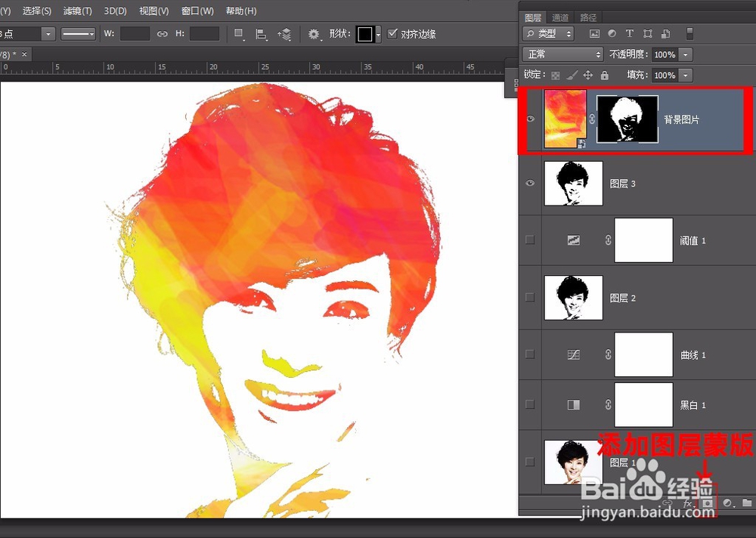Uncheck the 对齐边缘 checkbox

coord(392,34)
